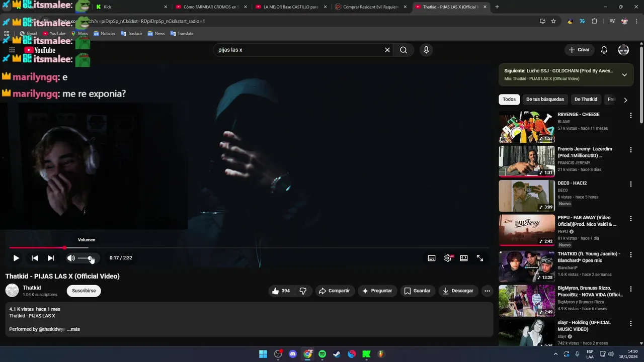Switch video to theater mode

tap(464, 258)
